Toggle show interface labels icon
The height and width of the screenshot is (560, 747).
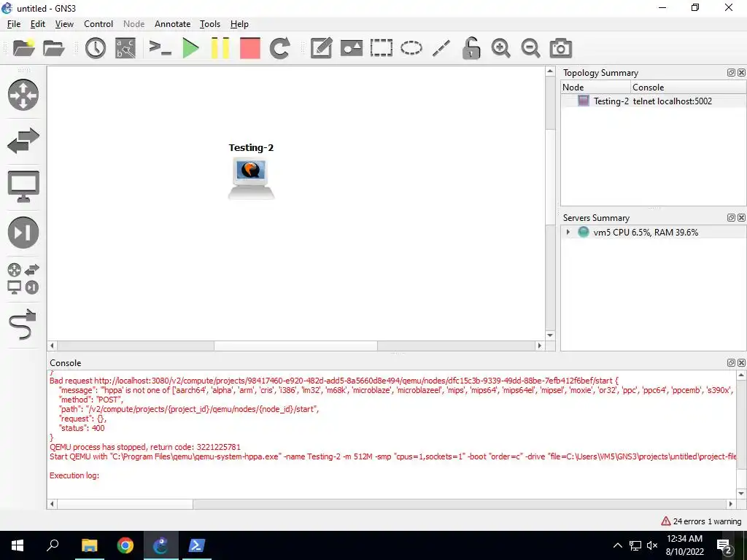(125, 48)
